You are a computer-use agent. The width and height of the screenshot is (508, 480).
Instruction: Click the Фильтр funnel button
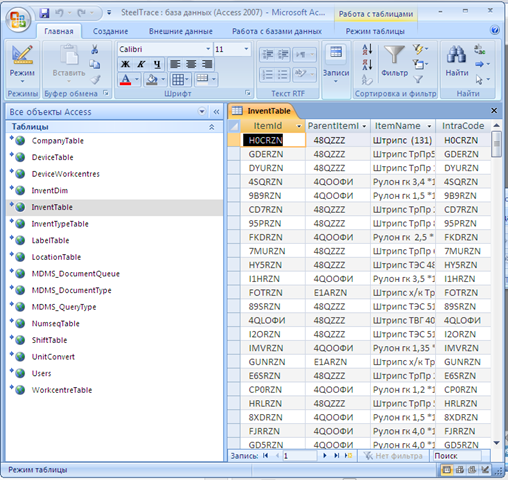point(394,61)
